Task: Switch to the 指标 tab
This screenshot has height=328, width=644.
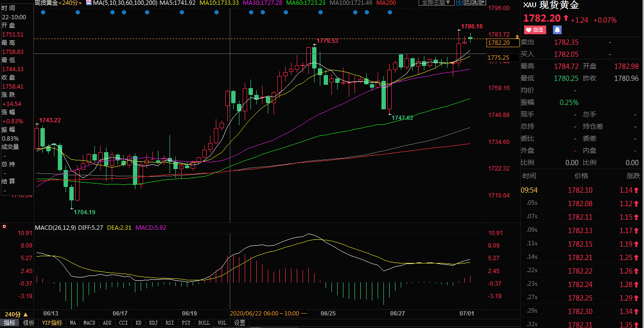Action: [10, 323]
